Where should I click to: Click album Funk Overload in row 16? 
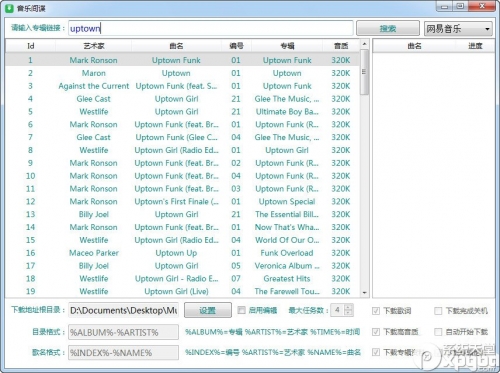tap(287, 253)
